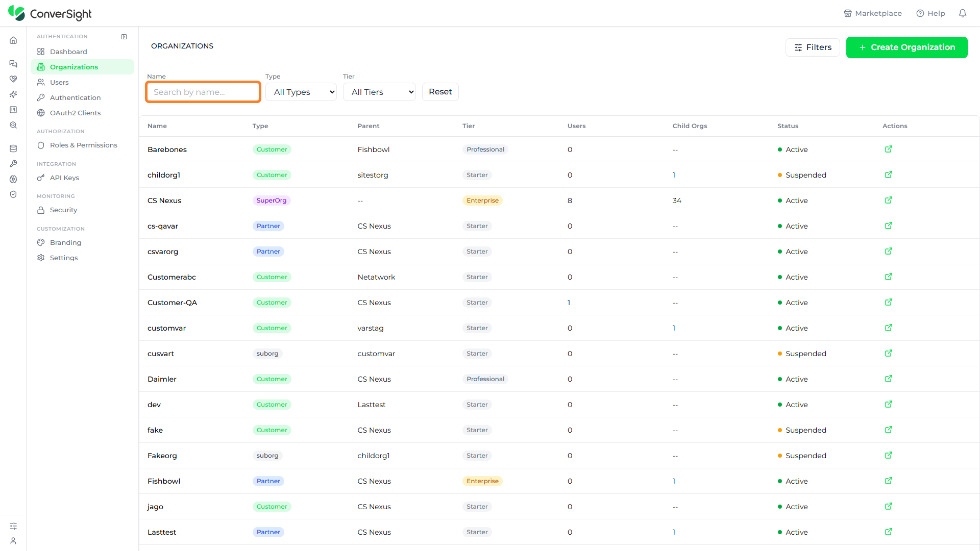Select API Keys in sidebar

82,178
